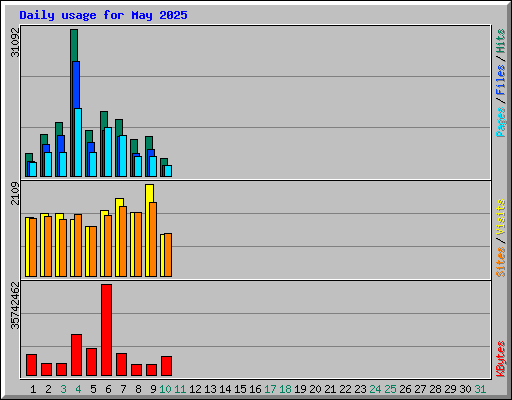Click day 1 on the x-axis
This screenshot has width=512, height=400.
(x=33, y=389)
